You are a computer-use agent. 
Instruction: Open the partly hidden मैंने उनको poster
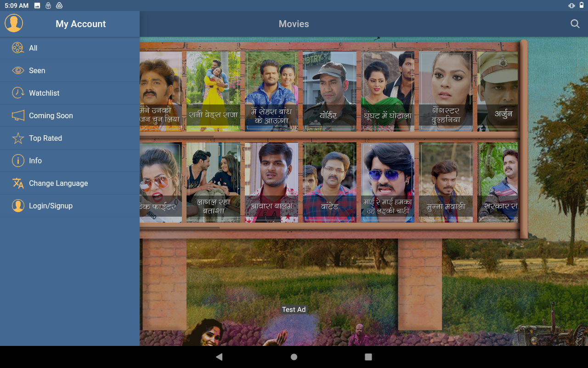161,91
